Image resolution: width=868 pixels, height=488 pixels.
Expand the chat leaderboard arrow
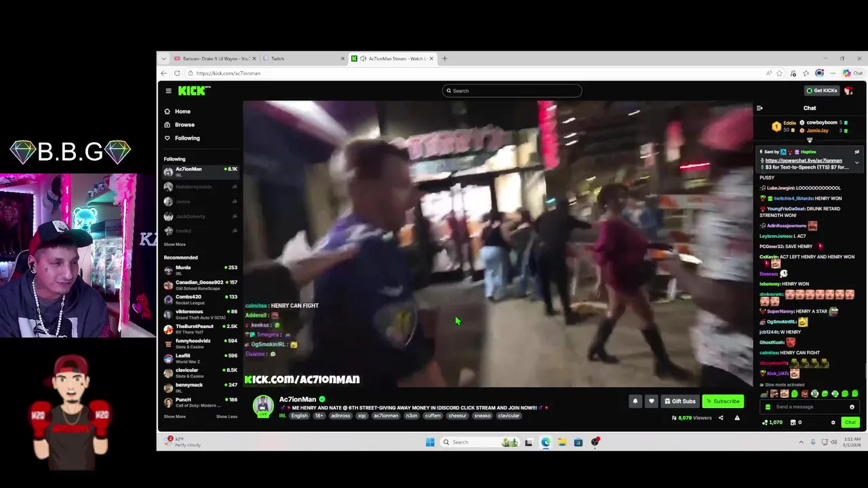tap(809, 140)
